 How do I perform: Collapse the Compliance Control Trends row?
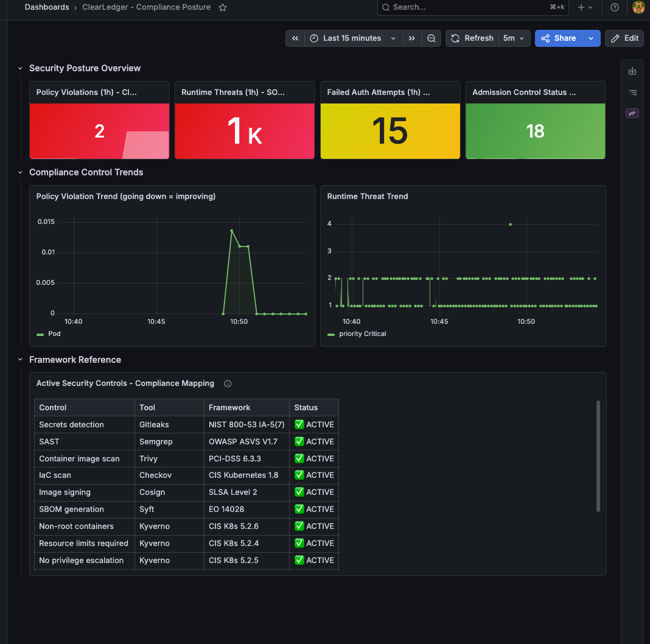click(20, 172)
